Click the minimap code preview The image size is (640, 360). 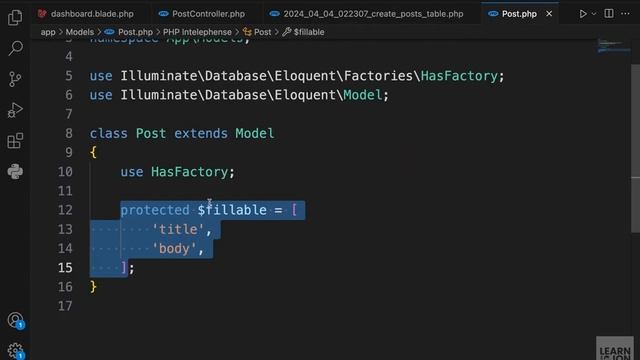[613, 46]
